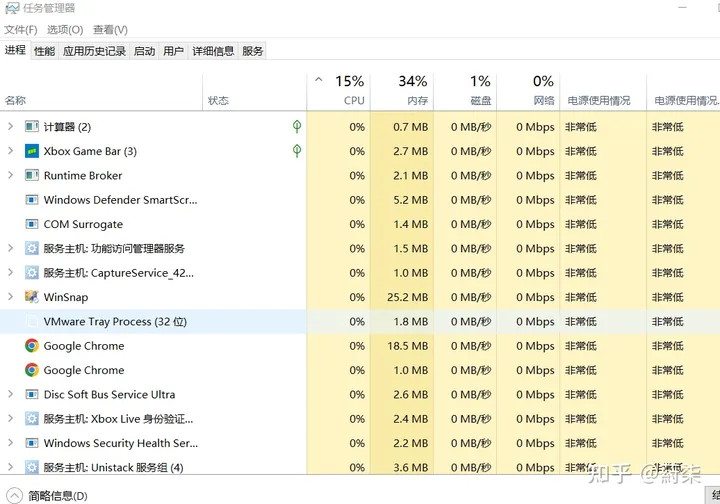Sort by the 15% CPU column header
This screenshot has width=720, height=504.
(x=338, y=92)
